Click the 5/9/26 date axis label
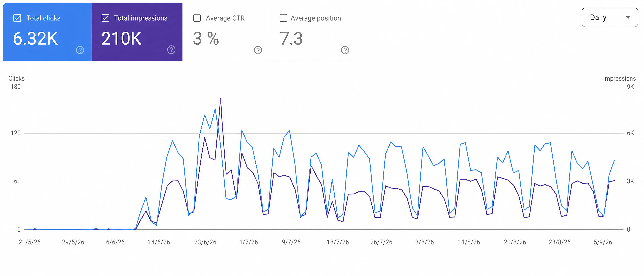Viewport: 644px width, 276px height. 603,242
